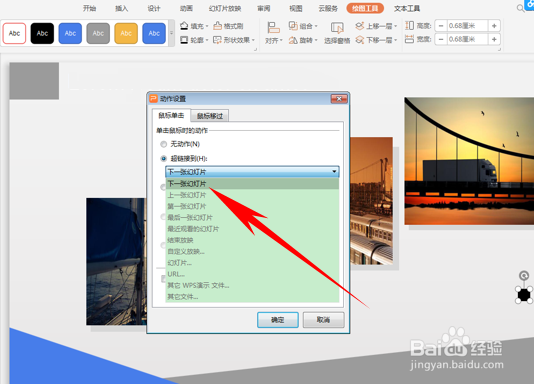Increase the width with plus button
The image size is (535, 384).
[x=494, y=39]
